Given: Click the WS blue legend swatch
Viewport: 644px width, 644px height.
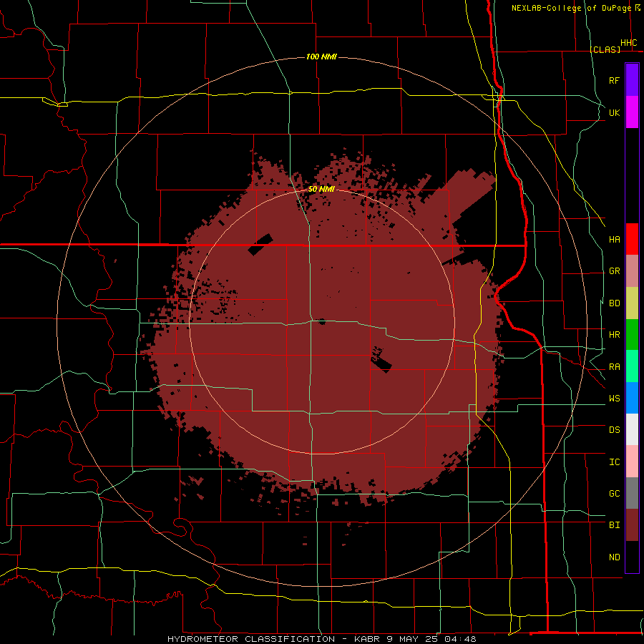Looking at the screenshot, I should pos(632,398).
